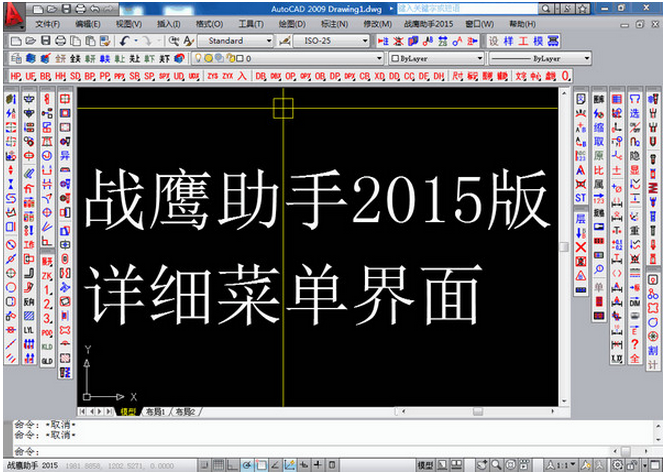Click the InfoCenter keyword search field
This screenshot has height=474, width=671.
click(x=467, y=9)
